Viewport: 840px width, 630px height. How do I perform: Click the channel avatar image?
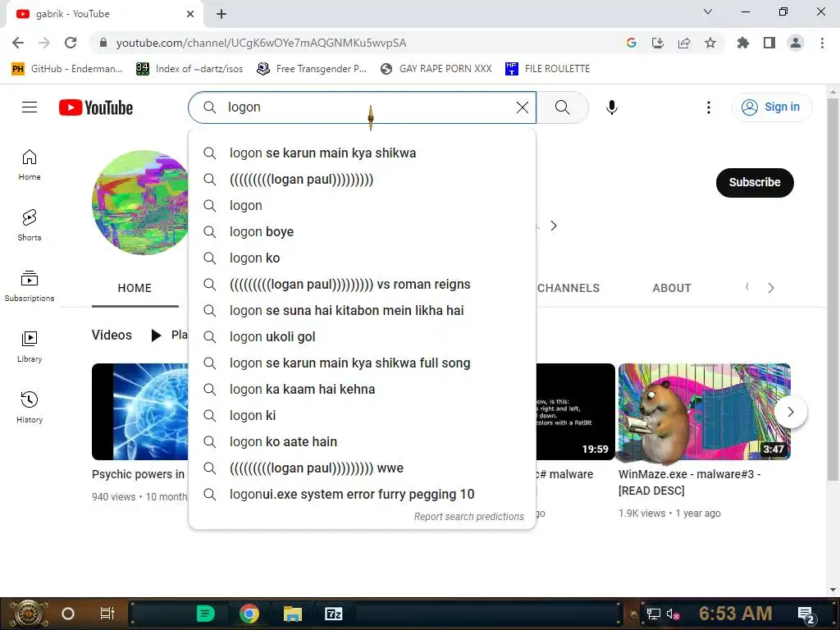tap(140, 203)
